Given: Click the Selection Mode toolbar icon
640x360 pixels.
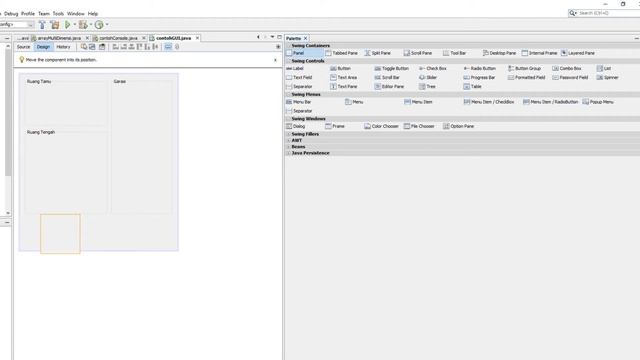Looking at the screenshot, I should coord(84,47).
